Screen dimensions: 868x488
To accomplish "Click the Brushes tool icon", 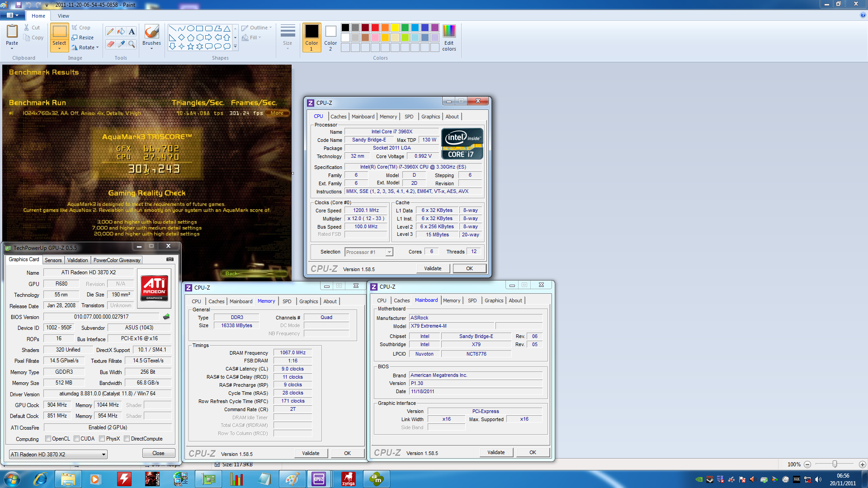I will pos(151,32).
